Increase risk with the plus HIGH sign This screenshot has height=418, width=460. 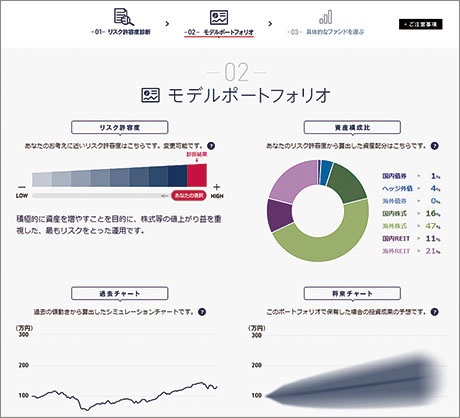point(217,187)
